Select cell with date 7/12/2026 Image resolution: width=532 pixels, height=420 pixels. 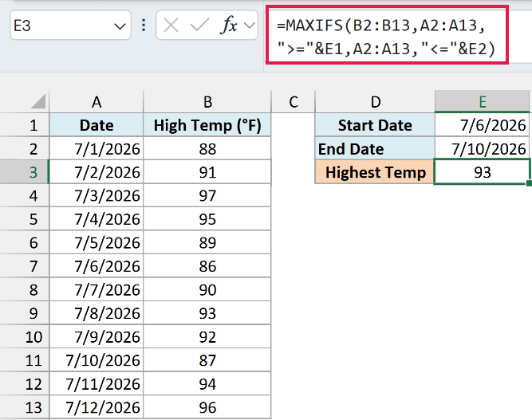(97, 407)
